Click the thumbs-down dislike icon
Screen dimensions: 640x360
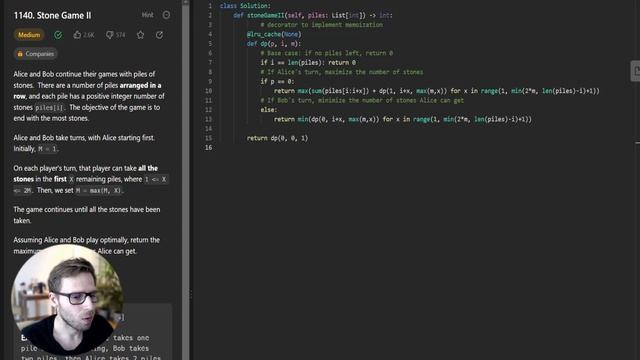(x=109, y=35)
